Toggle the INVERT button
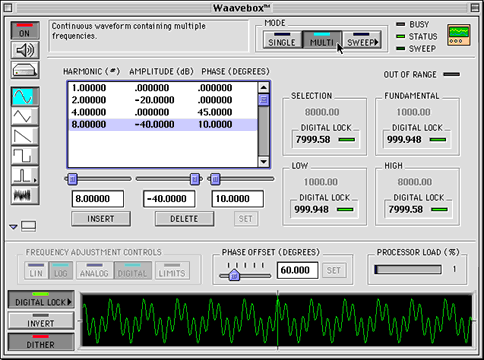 [41, 321]
